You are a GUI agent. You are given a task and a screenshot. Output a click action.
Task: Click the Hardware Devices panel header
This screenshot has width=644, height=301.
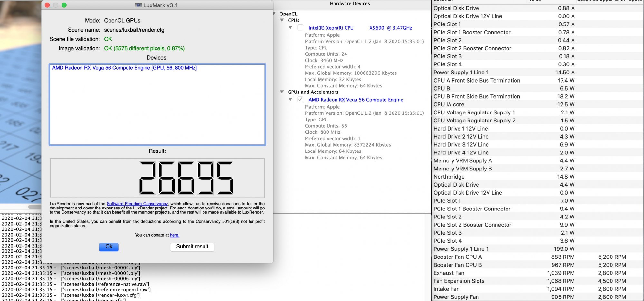pyautogui.click(x=350, y=4)
